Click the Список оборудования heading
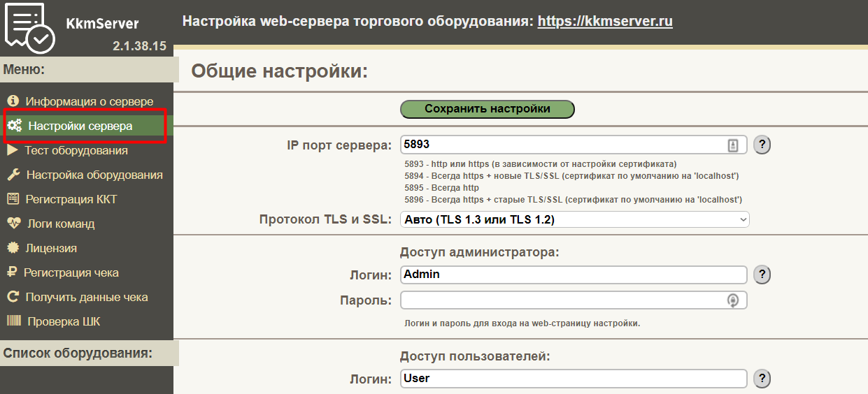The height and width of the screenshot is (394, 868). 78,353
